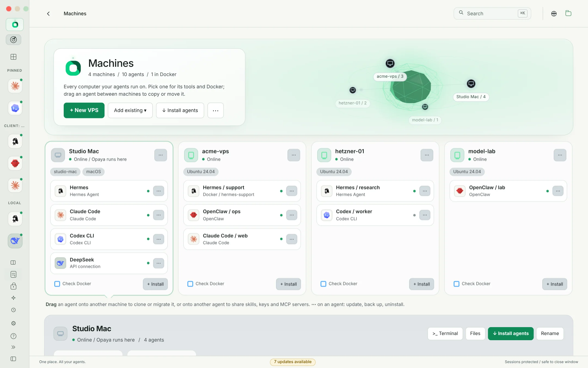Open more options for hetzner-01 machine
The height and width of the screenshot is (368, 588).
tap(427, 155)
